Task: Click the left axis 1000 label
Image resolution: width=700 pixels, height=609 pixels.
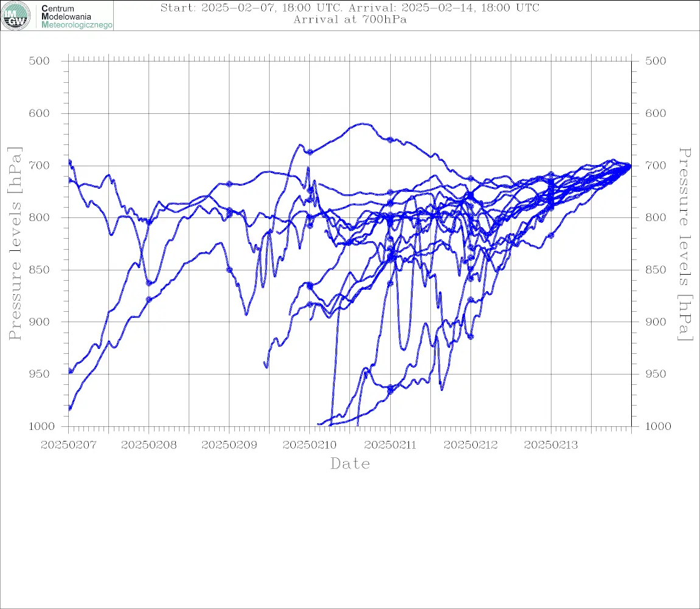Action: tap(41, 426)
